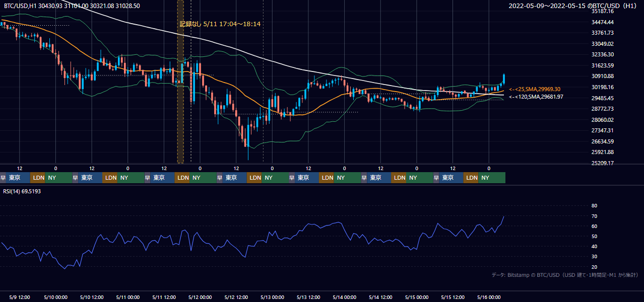This screenshot has height=302, width=644.
Task: Click price axis value 28772.73
Action: pyautogui.click(x=603, y=109)
